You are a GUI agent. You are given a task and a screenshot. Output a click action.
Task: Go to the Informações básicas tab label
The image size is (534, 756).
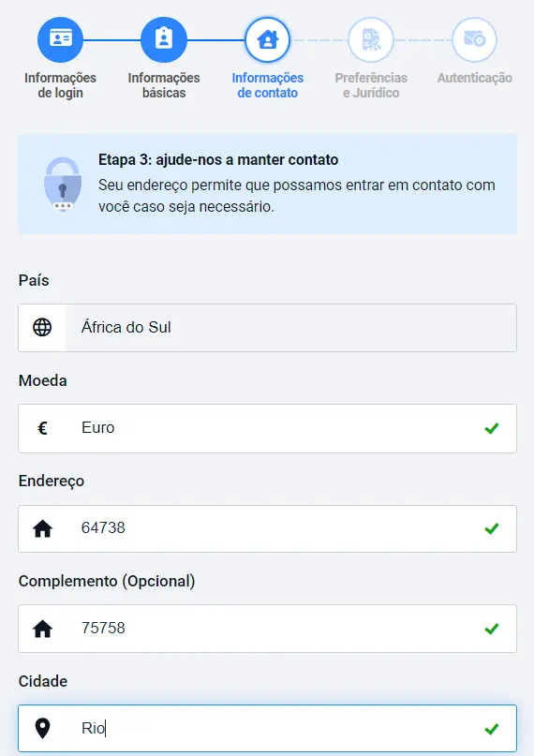tap(164, 85)
